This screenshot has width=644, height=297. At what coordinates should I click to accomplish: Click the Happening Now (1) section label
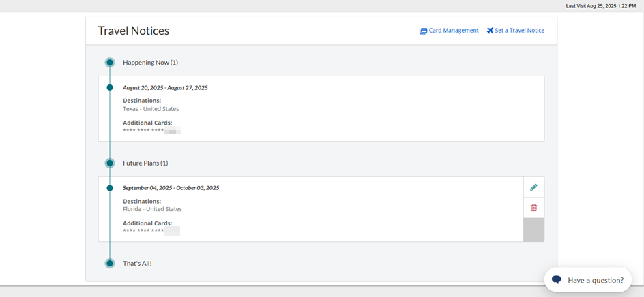(150, 63)
